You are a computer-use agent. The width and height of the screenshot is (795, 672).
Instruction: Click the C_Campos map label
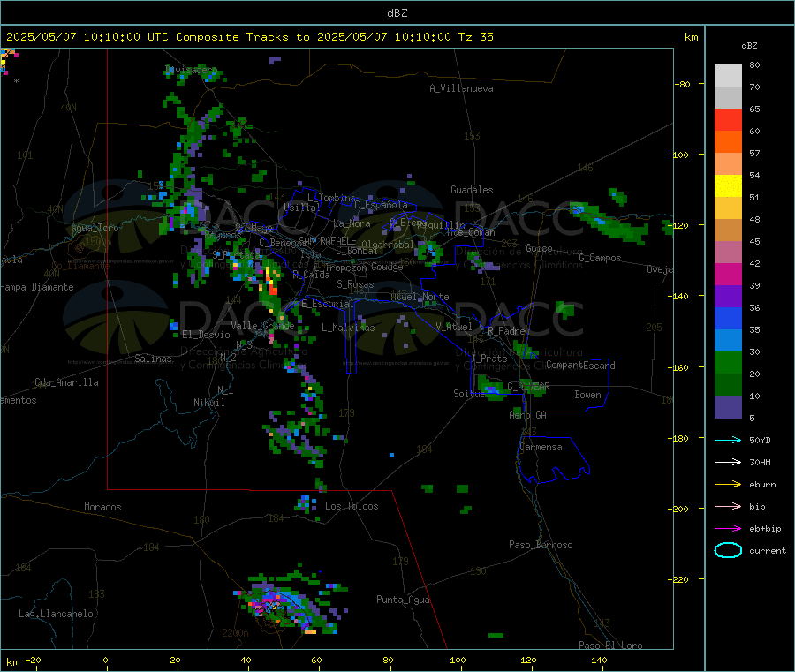click(x=600, y=258)
